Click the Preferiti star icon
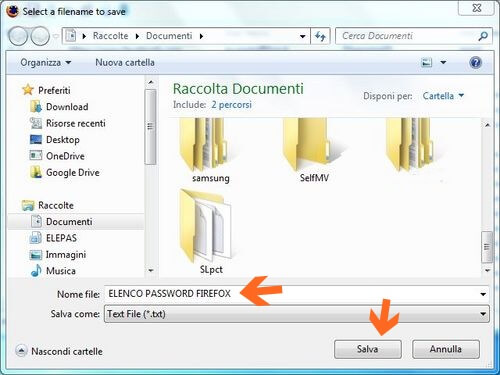 (28, 90)
